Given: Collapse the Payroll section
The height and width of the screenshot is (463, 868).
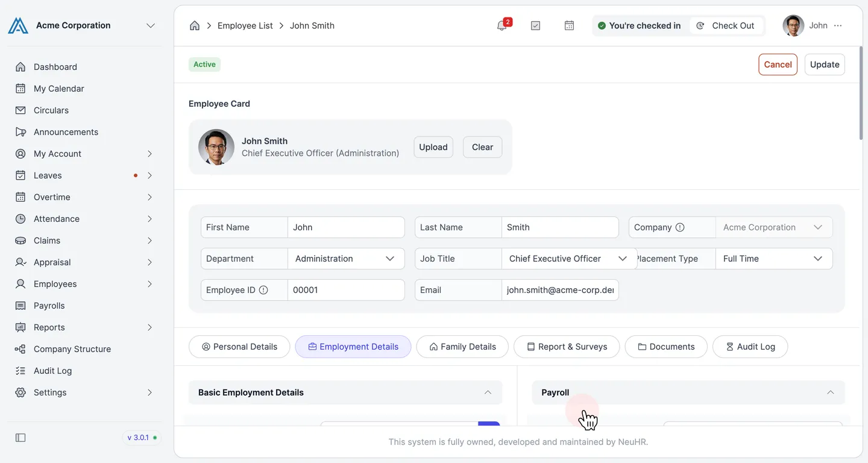Looking at the screenshot, I should coord(830,392).
